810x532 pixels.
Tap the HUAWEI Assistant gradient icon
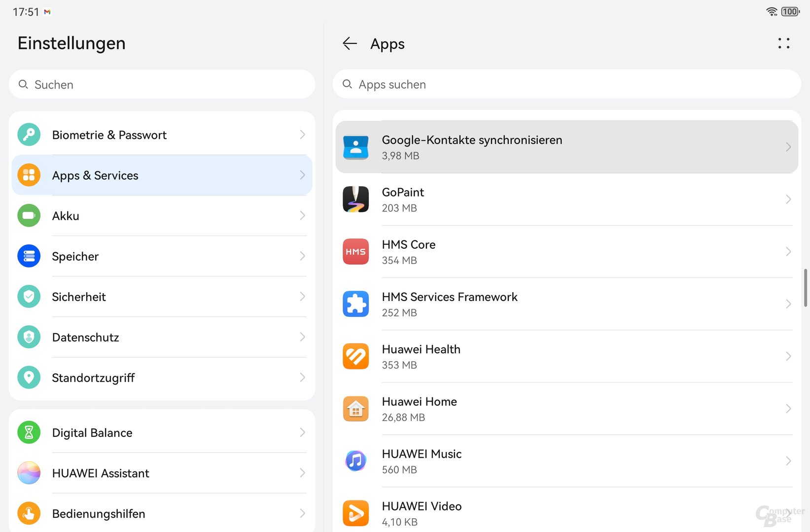[x=29, y=473]
